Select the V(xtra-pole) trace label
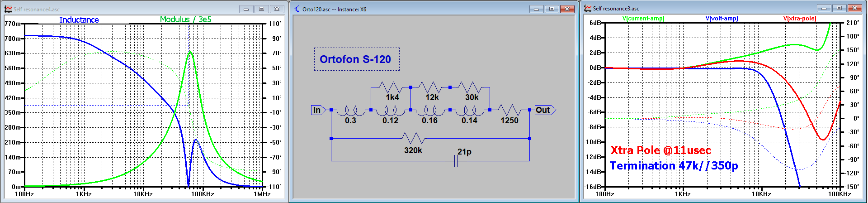The width and height of the screenshot is (868, 203). point(800,19)
